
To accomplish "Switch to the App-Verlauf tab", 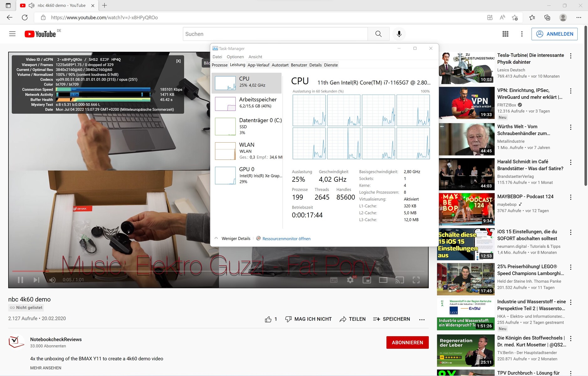I will click(258, 65).
